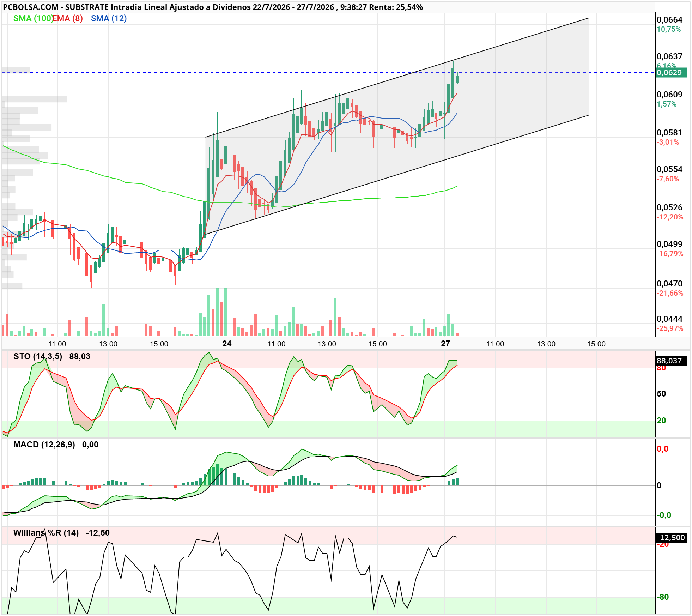This screenshot has width=692, height=616.
Task: Click the SMA (100) legend label
Action: (33, 18)
